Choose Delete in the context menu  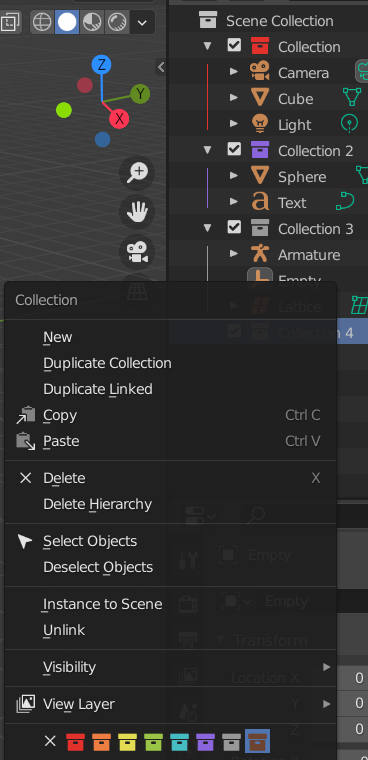(170, 478)
